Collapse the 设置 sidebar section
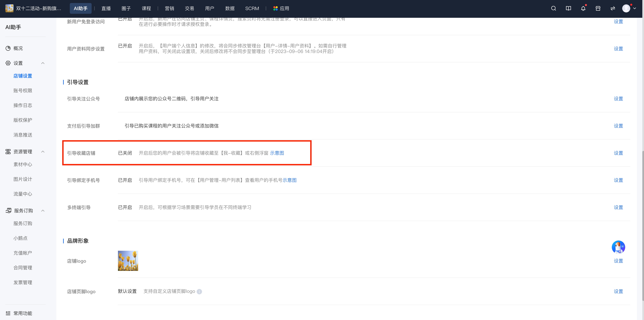The width and height of the screenshot is (644, 320). click(x=43, y=63)
